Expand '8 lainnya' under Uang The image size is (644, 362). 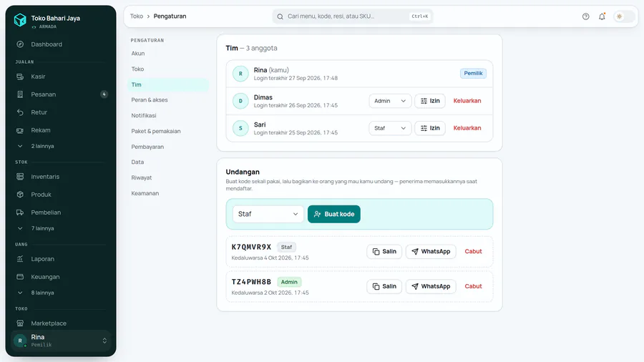pyautogui.click(x=61, y=293)
